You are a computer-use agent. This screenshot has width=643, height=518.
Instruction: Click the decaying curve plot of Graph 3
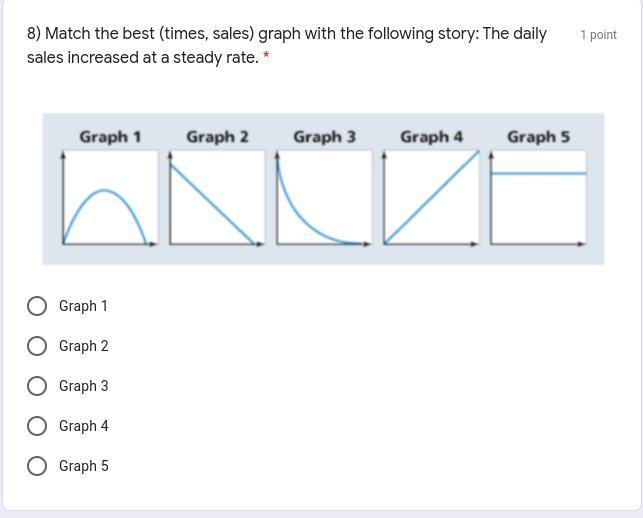point(324,197)
